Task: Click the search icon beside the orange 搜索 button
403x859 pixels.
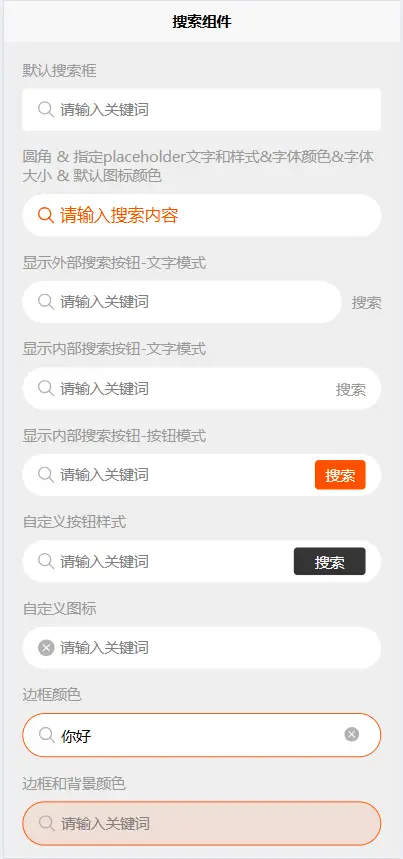Action: click(46, 474)
